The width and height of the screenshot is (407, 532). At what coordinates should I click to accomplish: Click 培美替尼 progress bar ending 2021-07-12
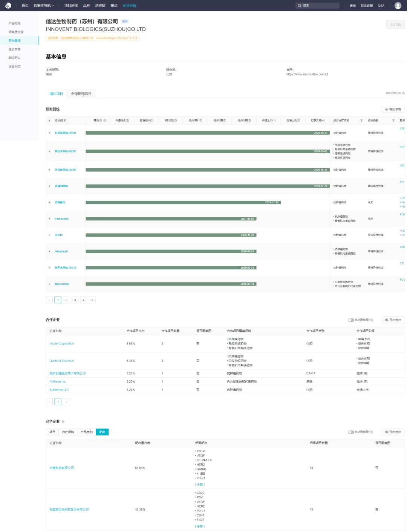[183, 203]
